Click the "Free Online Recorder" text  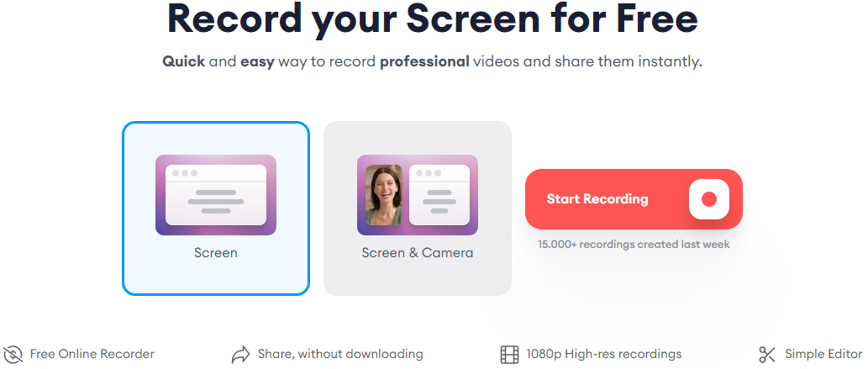[92, 354]
